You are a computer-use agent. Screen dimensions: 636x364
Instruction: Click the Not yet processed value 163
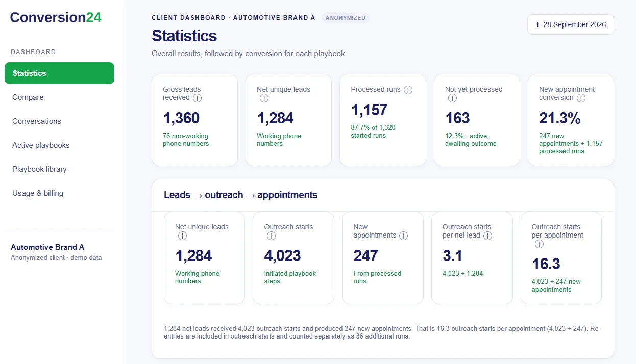[x=457, y=118]
